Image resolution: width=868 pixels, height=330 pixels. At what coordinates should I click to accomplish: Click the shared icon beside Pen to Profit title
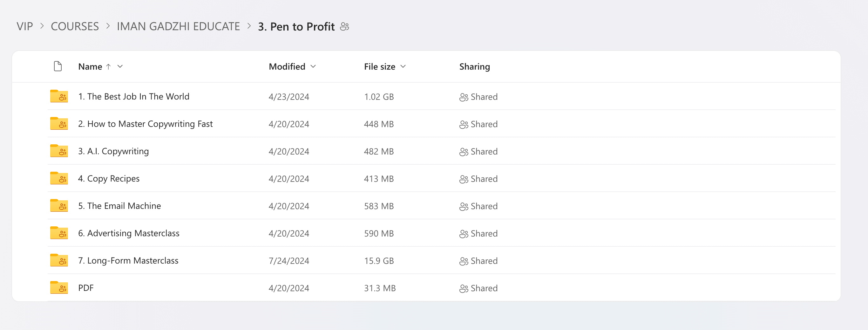click(344, 27)
